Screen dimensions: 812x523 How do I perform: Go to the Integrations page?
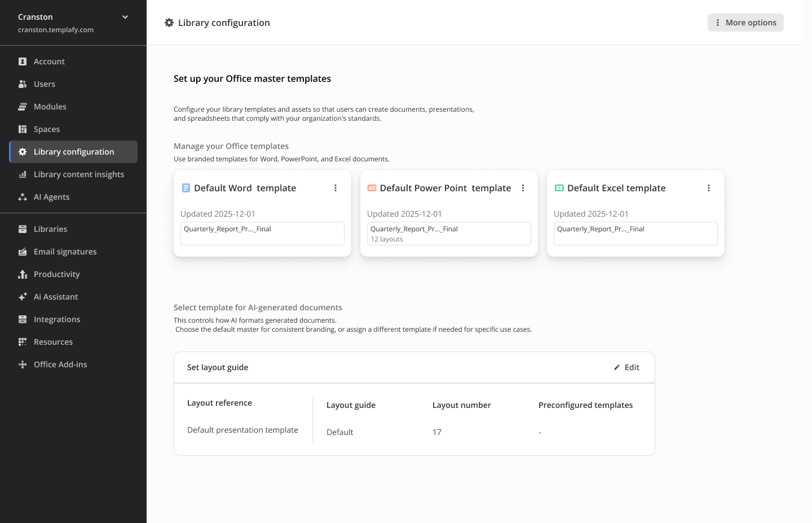tap(73, 319)
